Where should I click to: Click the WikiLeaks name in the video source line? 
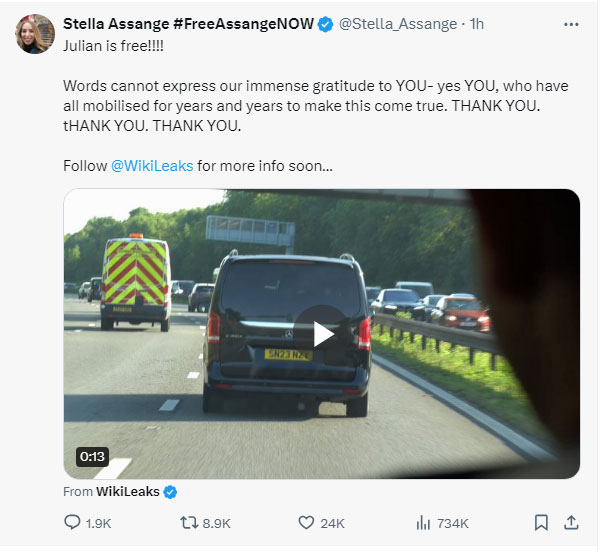128,491
